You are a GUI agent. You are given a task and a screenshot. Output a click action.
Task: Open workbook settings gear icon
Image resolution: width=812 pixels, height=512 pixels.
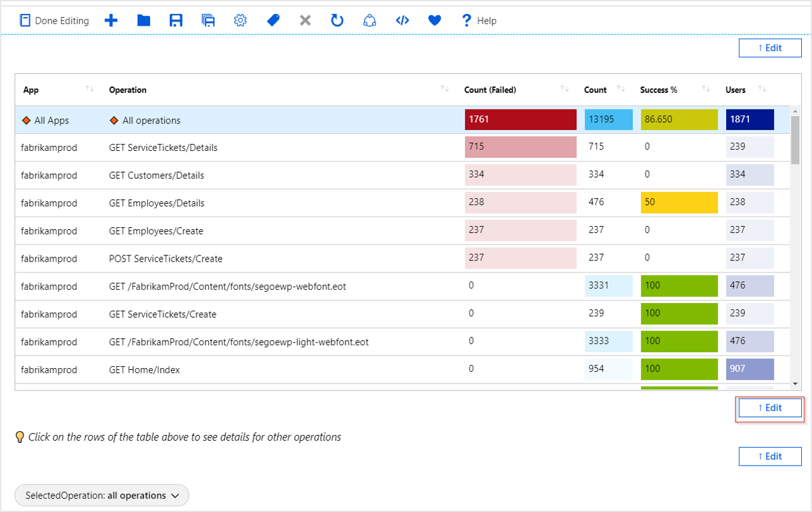[x=240, y=20]
